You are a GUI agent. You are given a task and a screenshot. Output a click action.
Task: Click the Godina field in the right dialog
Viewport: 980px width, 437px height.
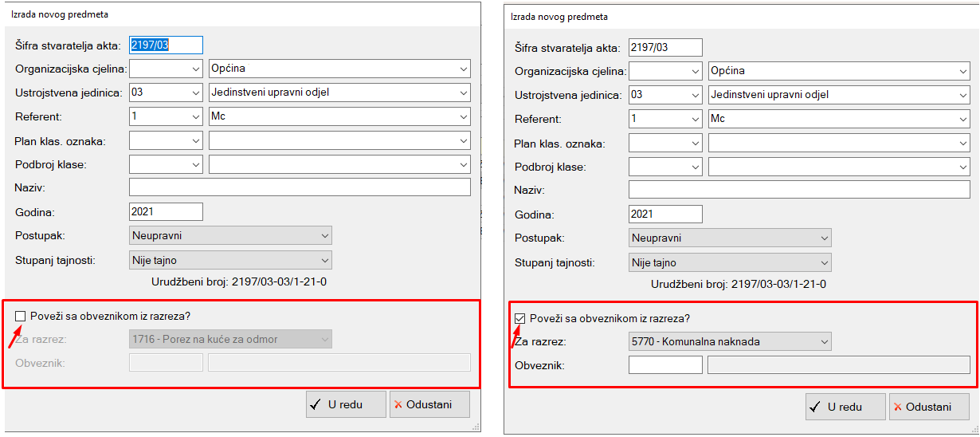[x=665, y=214]
